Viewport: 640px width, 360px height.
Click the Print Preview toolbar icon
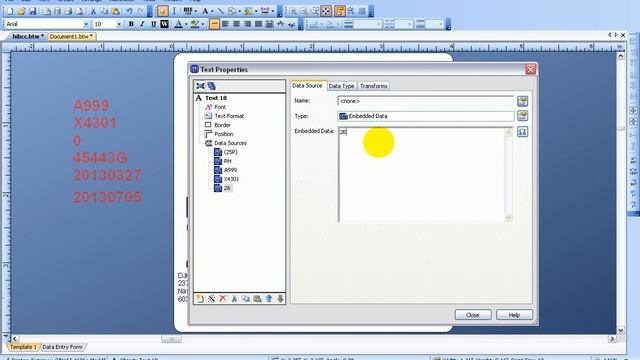(x=80, y=11)
